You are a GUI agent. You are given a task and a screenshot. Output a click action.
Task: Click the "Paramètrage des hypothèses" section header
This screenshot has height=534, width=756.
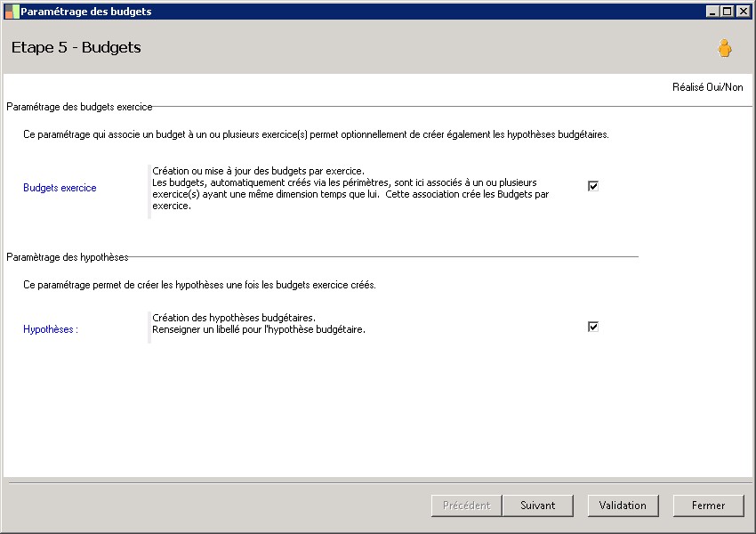(x=68, y=257)
